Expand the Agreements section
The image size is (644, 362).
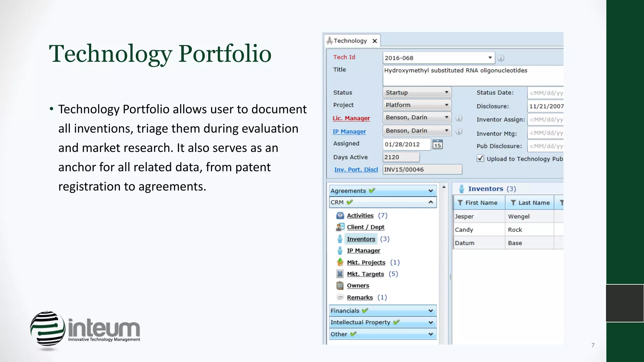[430, 191]
